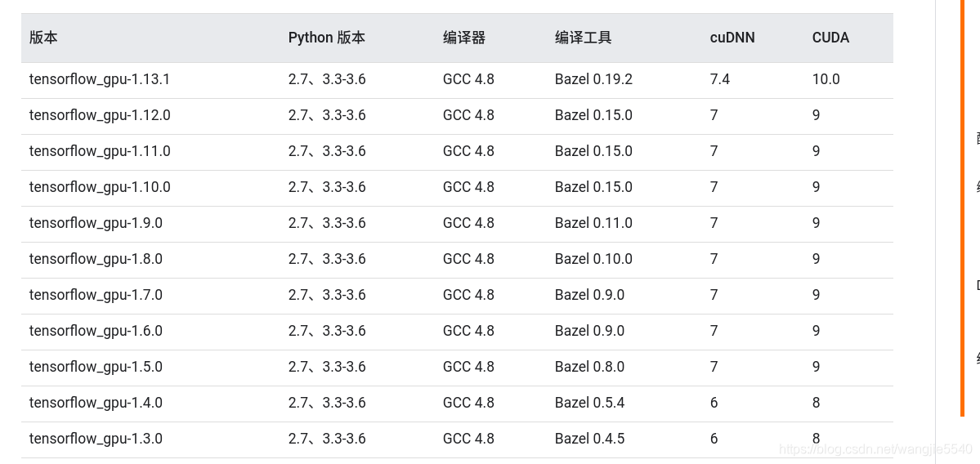The height and width of the screenshot is (464, 980).
Task: Click the 编译工具 column header
Action: [x=583, y=38]
